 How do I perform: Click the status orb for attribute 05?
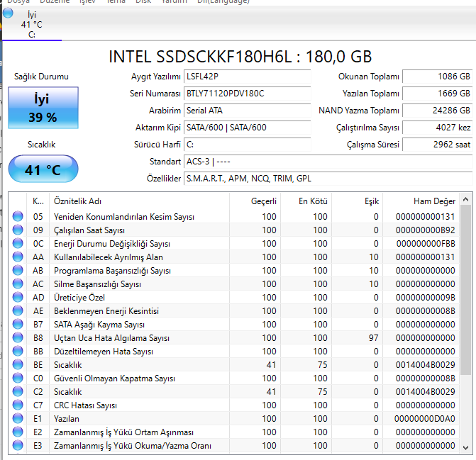[x=18, y=217]
